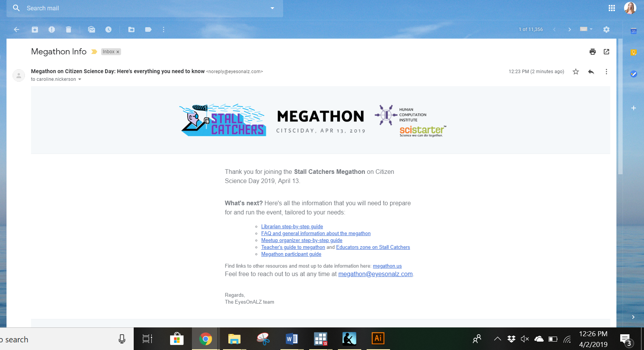The image size is (644, 350).
Task: Open Teacher's guide to megathon link
Action: pos(293,247)
